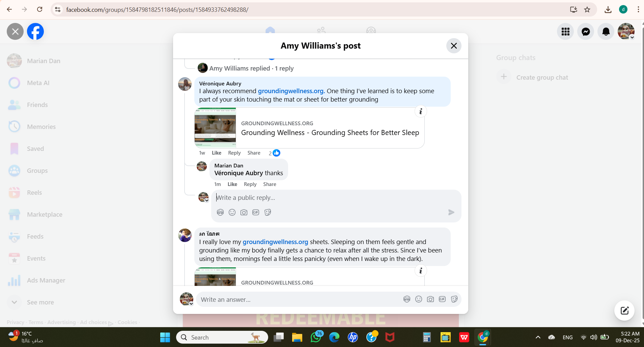Click info icon on first Grounding Wellness preview
This screenshot has height=347, width=644.
pyautogui.click(x=421, y=111)
